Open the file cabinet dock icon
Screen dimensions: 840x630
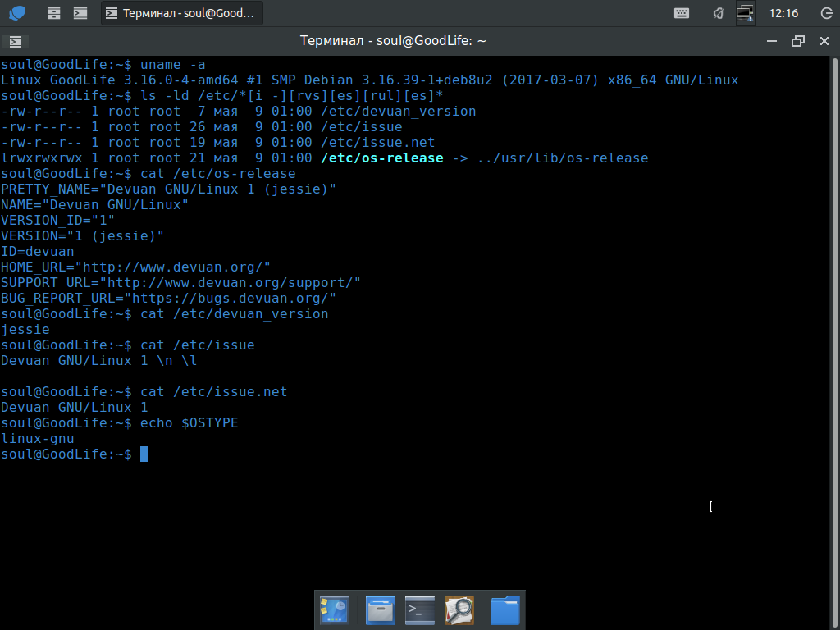381,610
